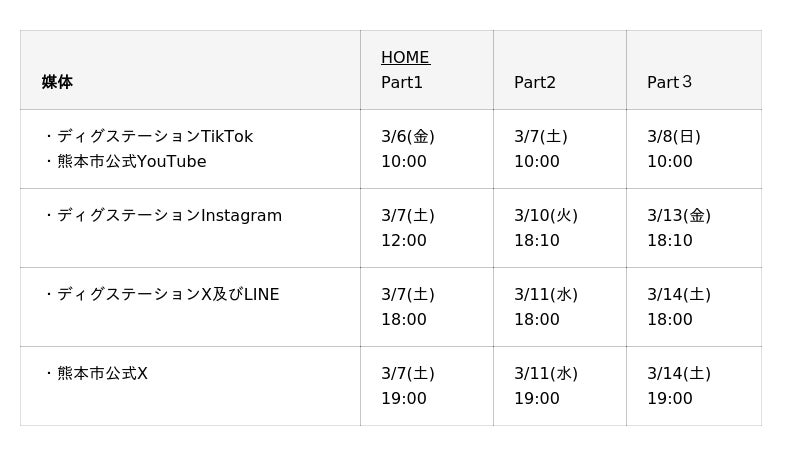
Task: Select the ディグステーションX及びLINE row label
Action: [168, 295]
